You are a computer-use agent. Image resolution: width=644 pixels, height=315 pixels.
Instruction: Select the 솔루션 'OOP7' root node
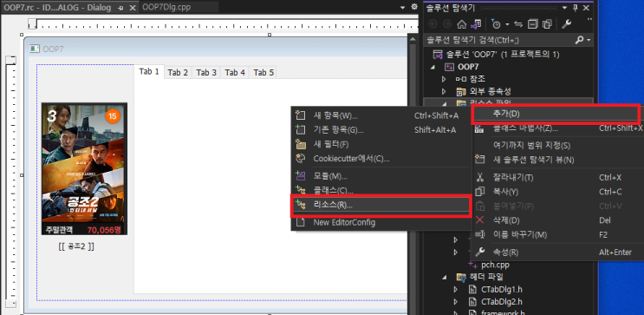(x=503, y=55)
